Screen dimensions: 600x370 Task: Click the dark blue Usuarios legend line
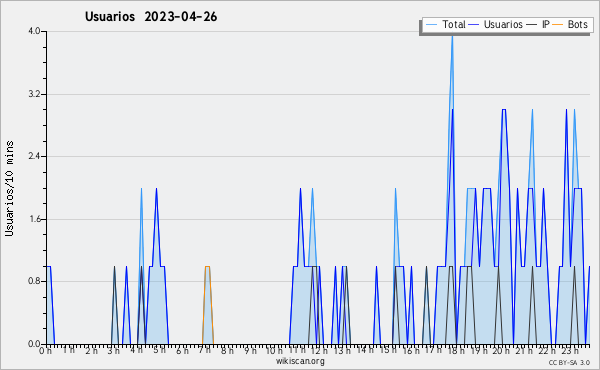tap(474, 25)
